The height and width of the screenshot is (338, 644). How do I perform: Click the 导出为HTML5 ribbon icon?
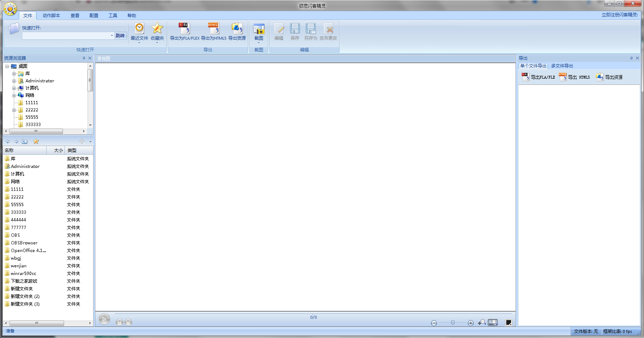[x=213, y=32]
